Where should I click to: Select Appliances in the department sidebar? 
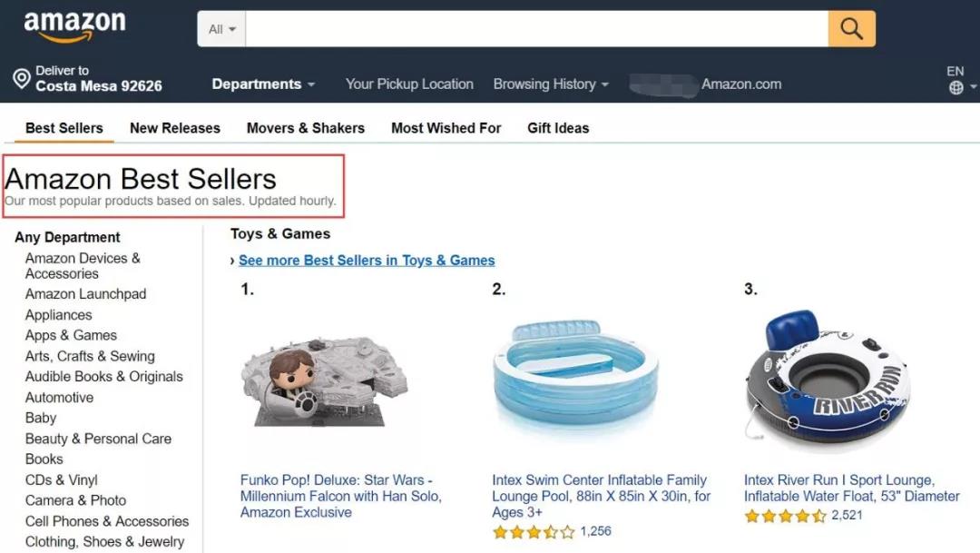(x=58, y=314)
